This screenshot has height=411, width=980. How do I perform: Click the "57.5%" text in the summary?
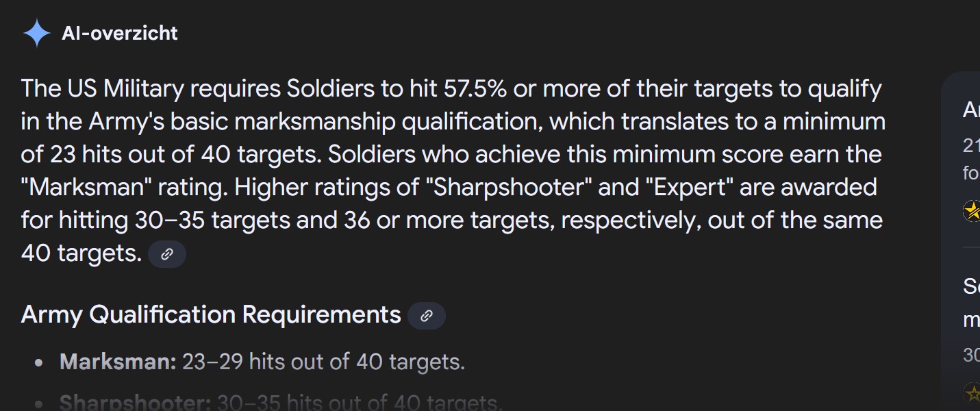(x=475, y=89)
